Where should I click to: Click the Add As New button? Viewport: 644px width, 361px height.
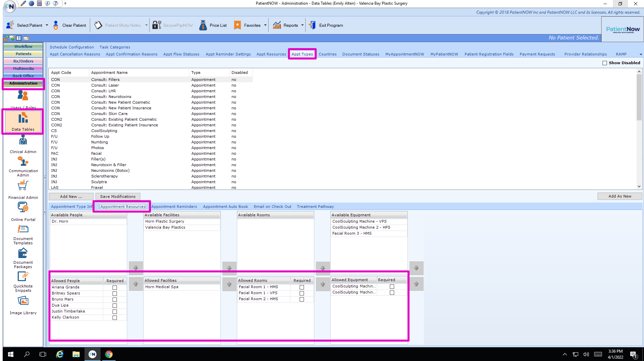620,196
